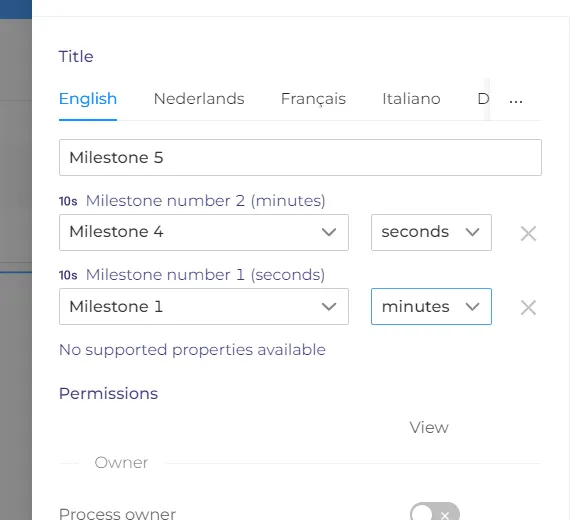Switch to the Français tab

tap(313, 99)
